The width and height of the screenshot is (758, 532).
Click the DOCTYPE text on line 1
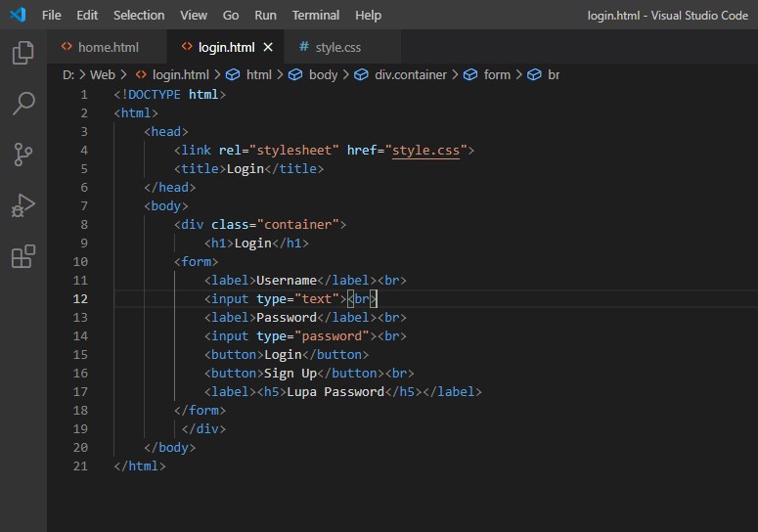[155, 94]
